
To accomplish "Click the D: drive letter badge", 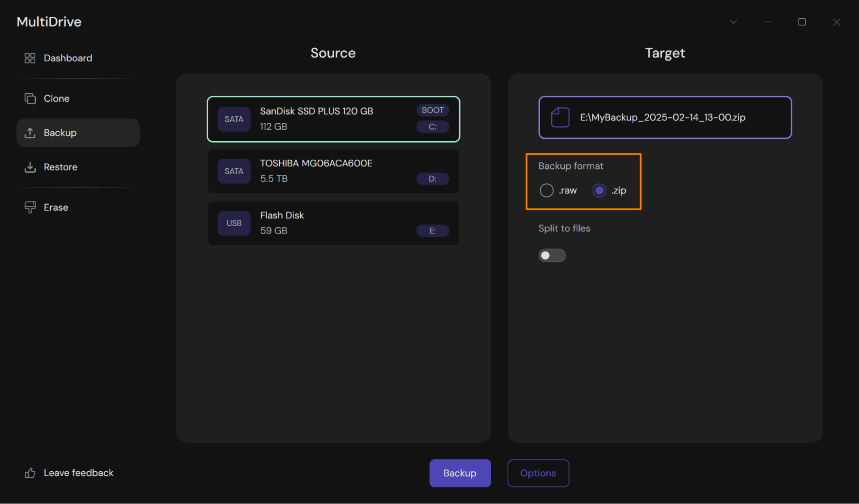I will (432, 179).
